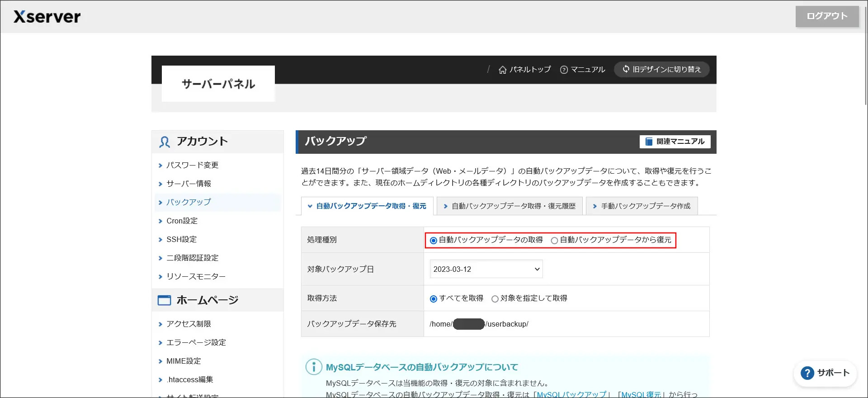Click the Xserver logo
This screenshot has width=868, height=398.
tap(47, 17)
